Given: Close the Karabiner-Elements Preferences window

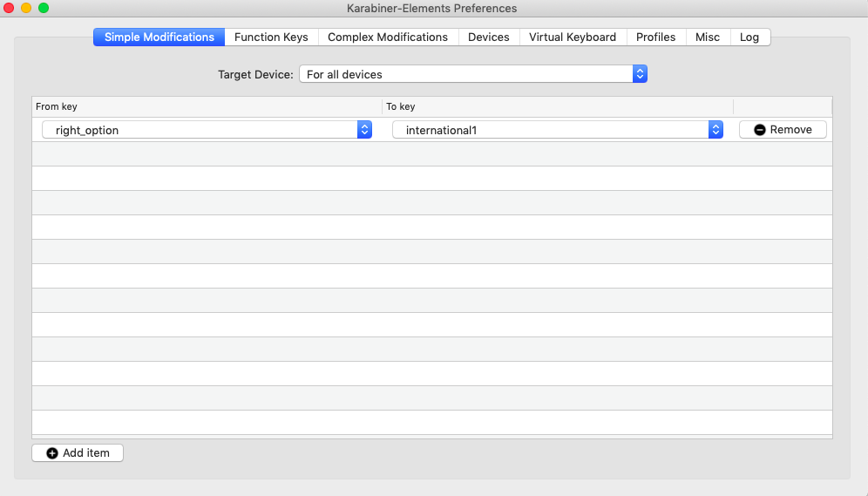Looking at the screenshot, I should (x=9, y=8).
